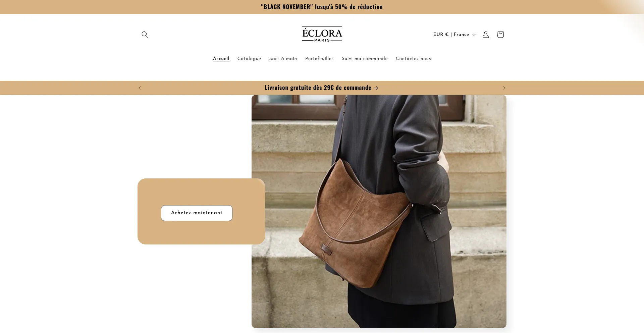Open the account login icon
644x333 pixels.
[485, 35]
